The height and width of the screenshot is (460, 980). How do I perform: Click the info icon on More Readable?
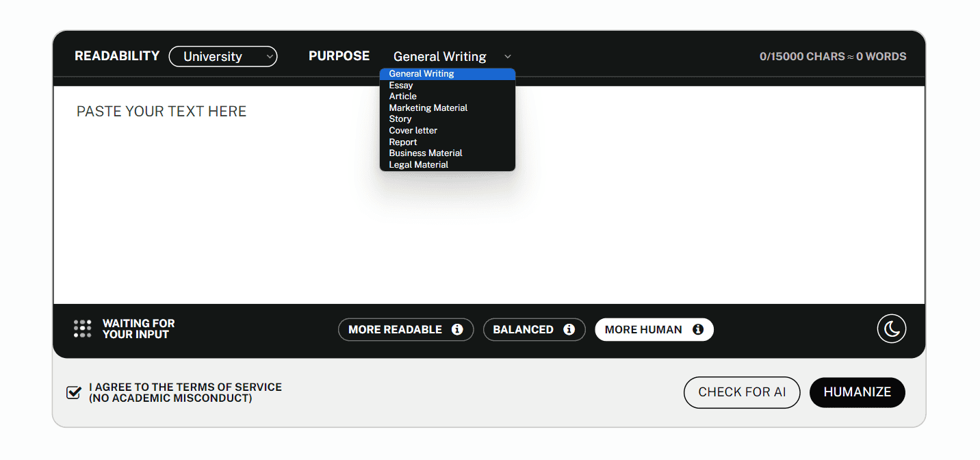(x=457, y=329)
